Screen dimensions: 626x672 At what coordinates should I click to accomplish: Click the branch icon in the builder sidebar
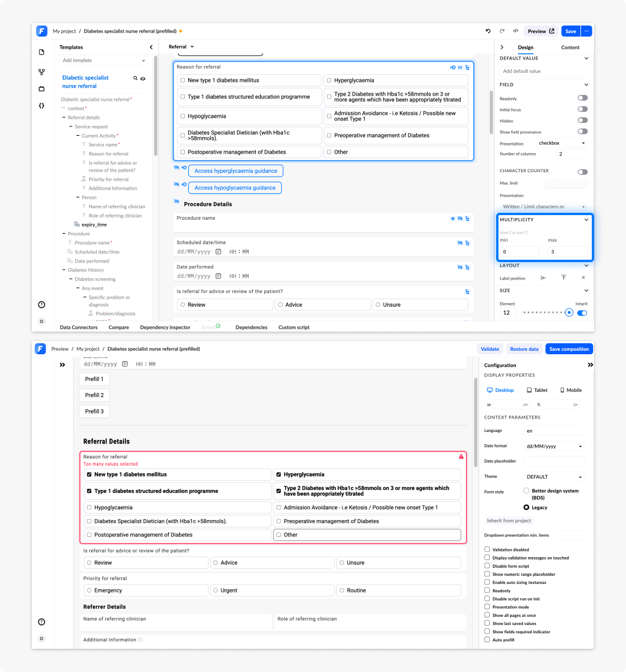[42, 72]
